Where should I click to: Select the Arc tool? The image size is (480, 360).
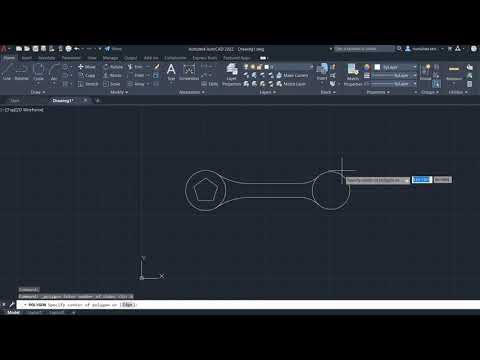point(53,71)
